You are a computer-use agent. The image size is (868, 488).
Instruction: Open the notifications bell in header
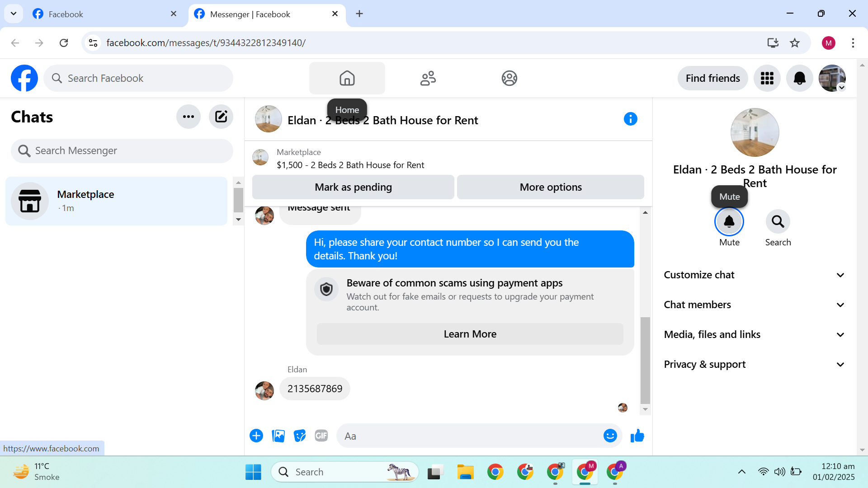[800, 78]
